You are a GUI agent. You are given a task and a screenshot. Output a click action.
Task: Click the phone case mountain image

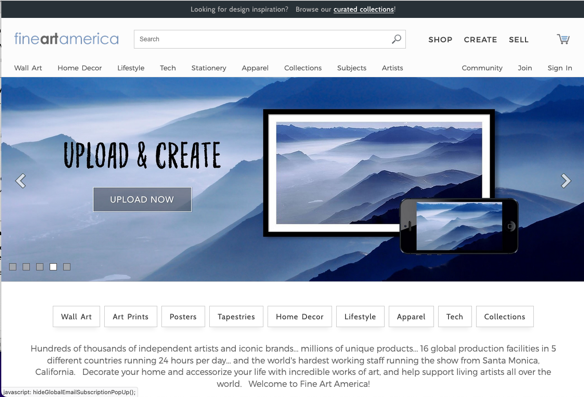tap(459, 226)
